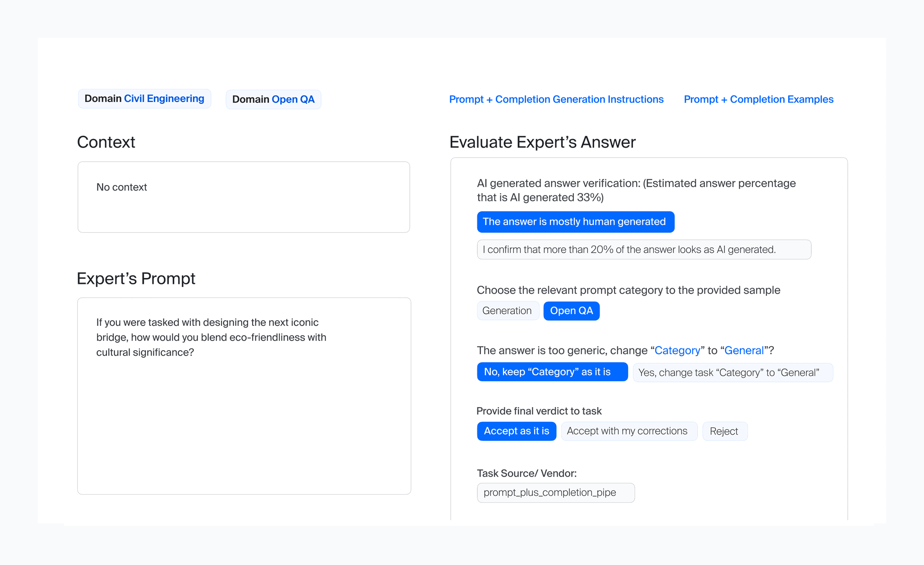Choose 'Accept with my corrections' verdict
This screenshot has height=565, width=924.
[629, 431]
